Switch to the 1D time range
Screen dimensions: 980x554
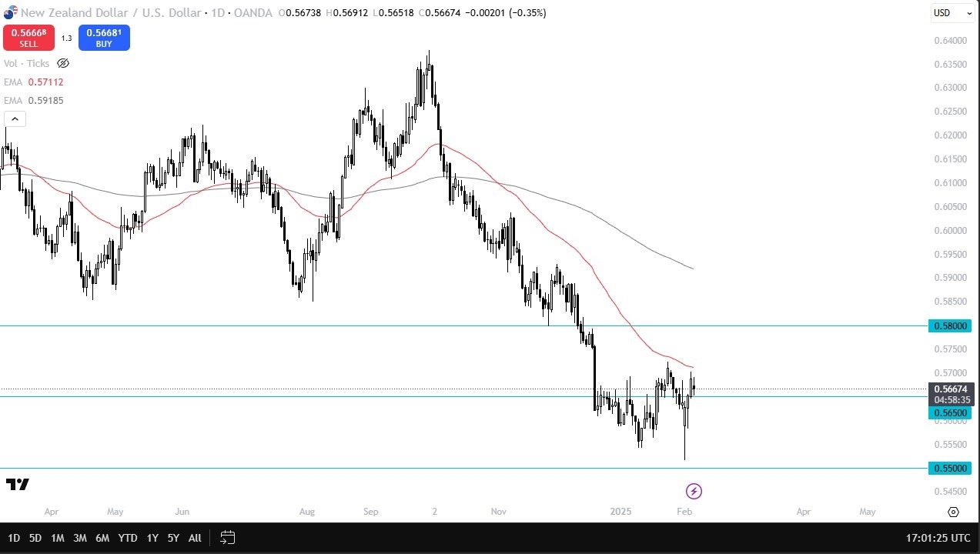pos(14,538)
